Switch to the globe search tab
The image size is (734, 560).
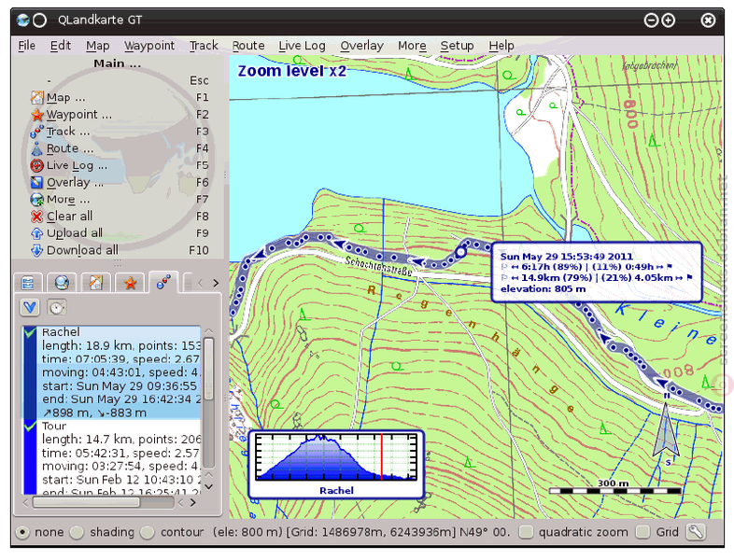click(62, 283)
